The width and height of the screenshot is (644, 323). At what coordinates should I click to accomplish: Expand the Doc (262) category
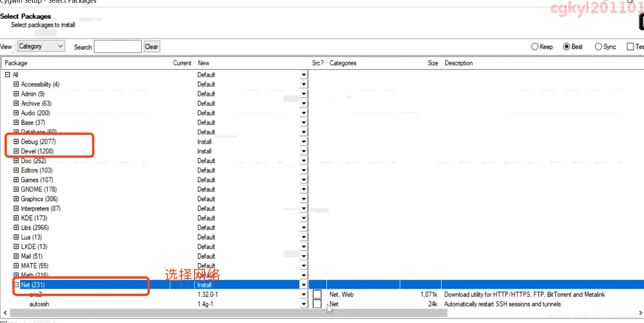[16, 161]
